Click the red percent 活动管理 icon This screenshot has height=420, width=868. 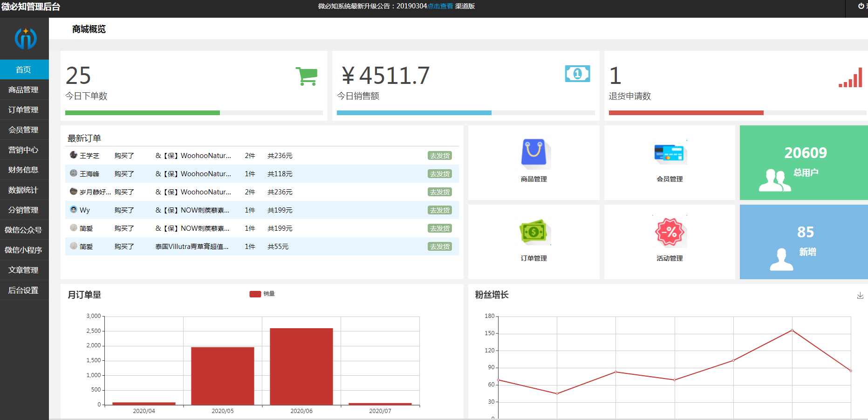click(670, 232)
